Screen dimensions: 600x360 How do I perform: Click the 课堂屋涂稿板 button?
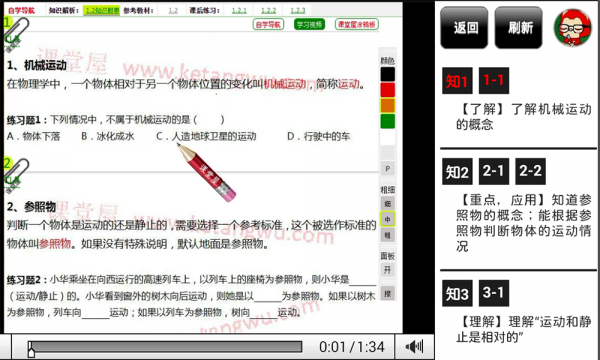click(x=357, y=24)
